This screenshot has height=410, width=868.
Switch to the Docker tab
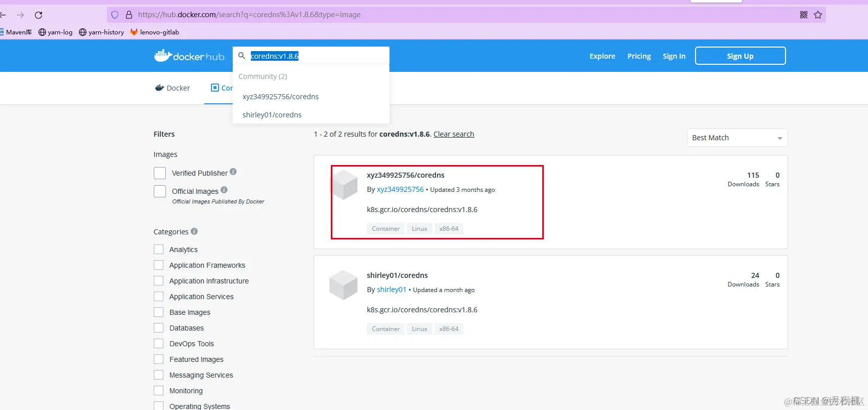coord(172,88)
